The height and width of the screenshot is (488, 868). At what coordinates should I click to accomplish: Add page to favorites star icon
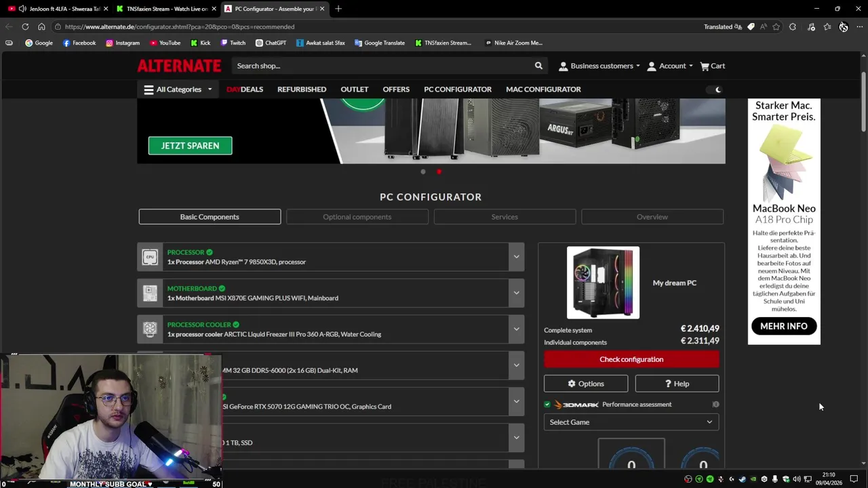pos(776,26)
